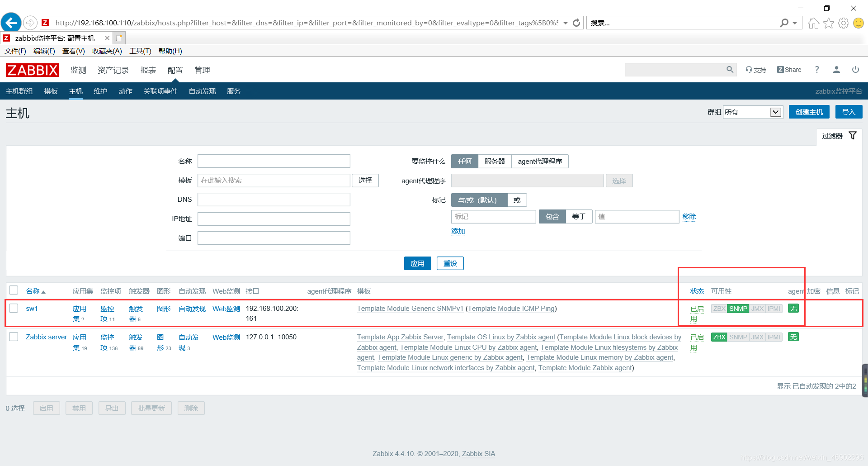Screen dimensions: 868x466
Task: Select 或 tag evaluation mode
Action: click(517, 200)
